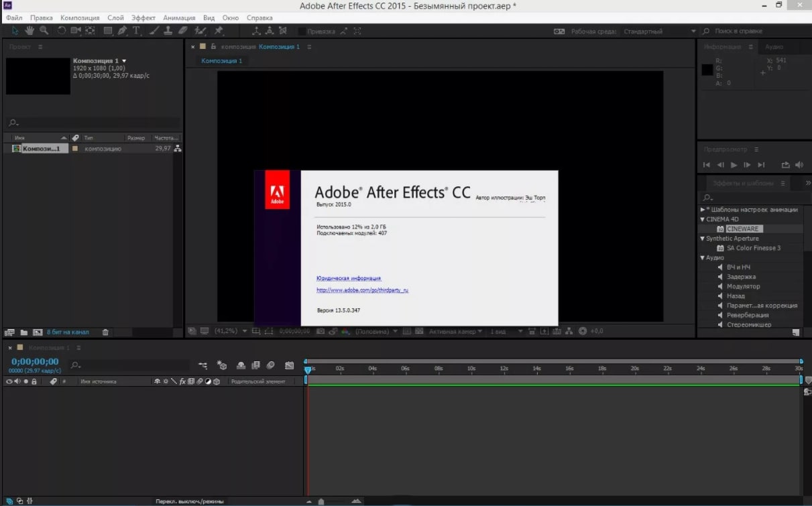The height and width of the screenshot is (506, 812).
Task: Open the Graph Editor in timeline
Action: click(289, 365)
